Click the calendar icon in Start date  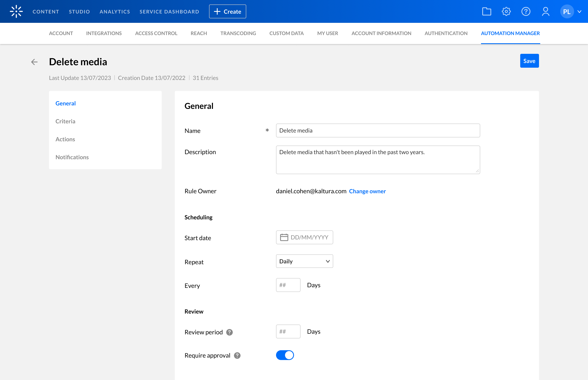click(284, 237)
